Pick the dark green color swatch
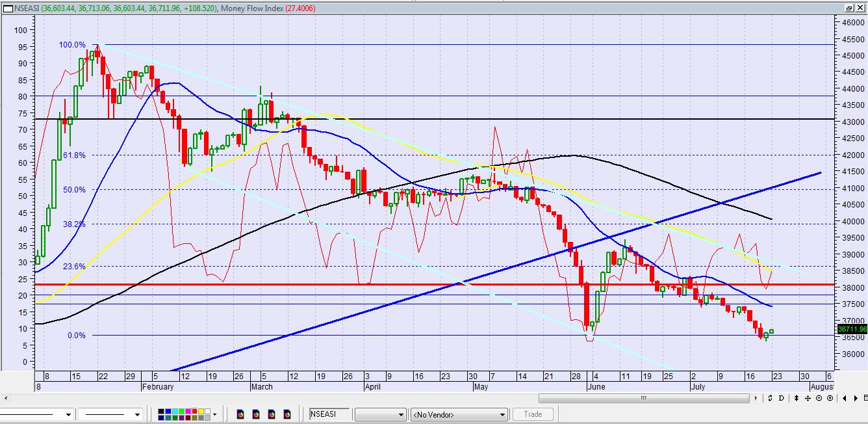 tap(175, 417)
